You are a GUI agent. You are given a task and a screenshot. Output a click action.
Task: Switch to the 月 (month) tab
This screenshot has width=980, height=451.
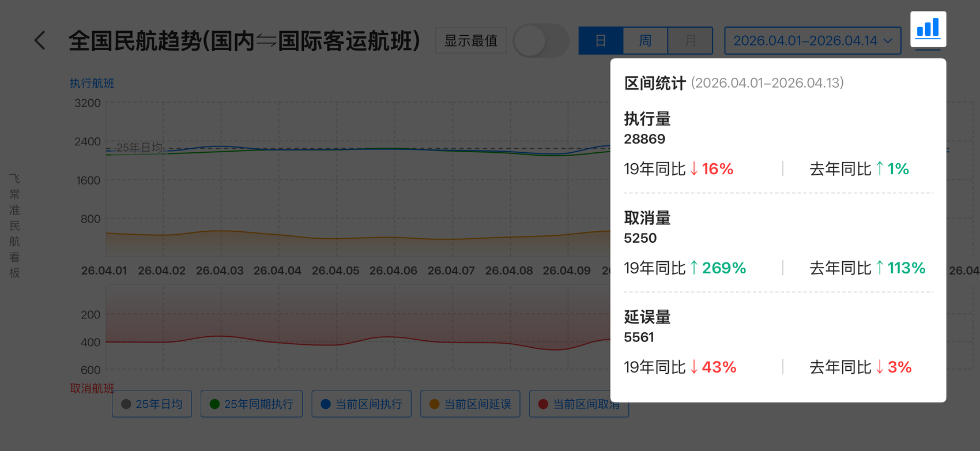click(x=690, y=40)
